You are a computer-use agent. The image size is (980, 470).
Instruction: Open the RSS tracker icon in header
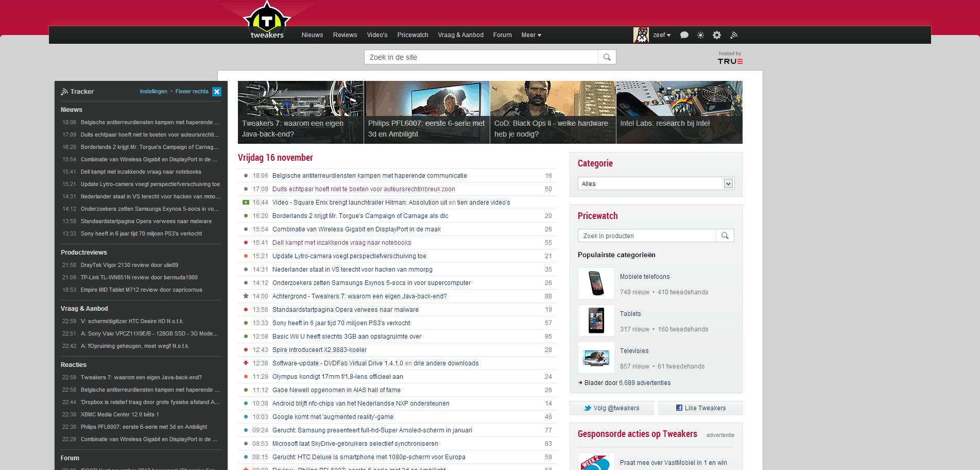pyautogui.click(x=734, y=35)
